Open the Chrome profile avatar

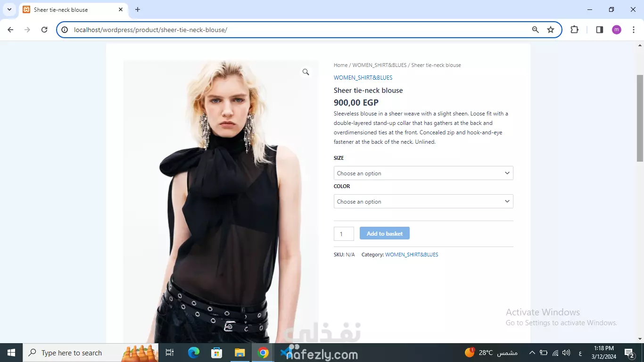pos(617,30)
